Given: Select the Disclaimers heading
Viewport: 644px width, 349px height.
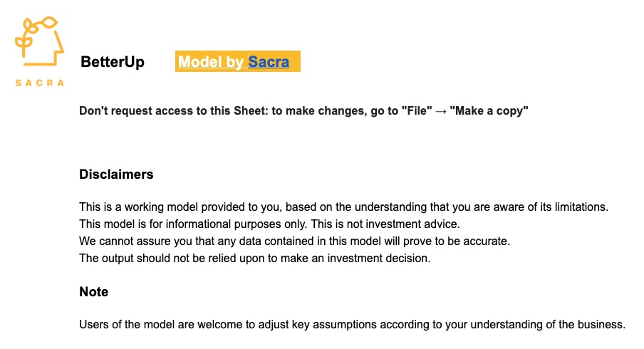Looking at the screenshot, I should [x=116, y=174].
